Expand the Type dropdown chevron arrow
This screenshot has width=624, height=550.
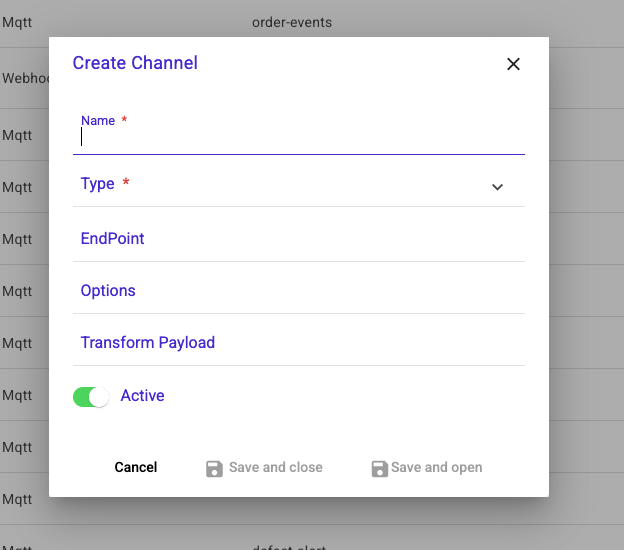pos(497,187)
